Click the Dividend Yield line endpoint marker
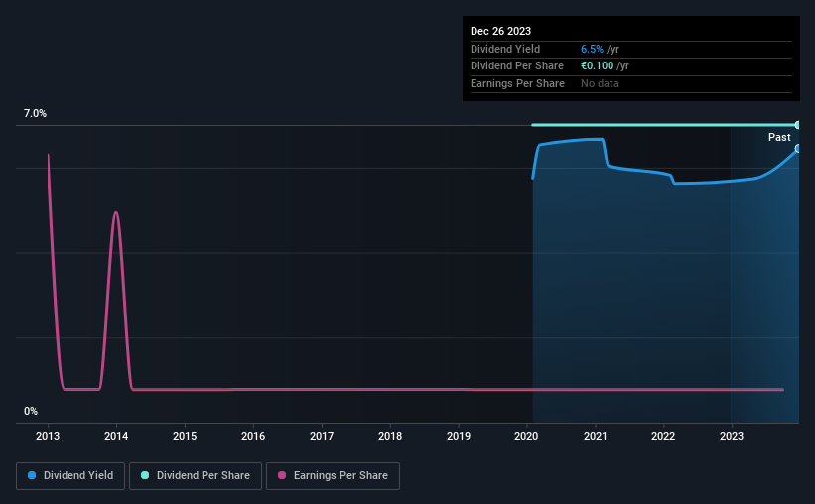The height and width of the screenshot is (504, 815). point(798,149)
